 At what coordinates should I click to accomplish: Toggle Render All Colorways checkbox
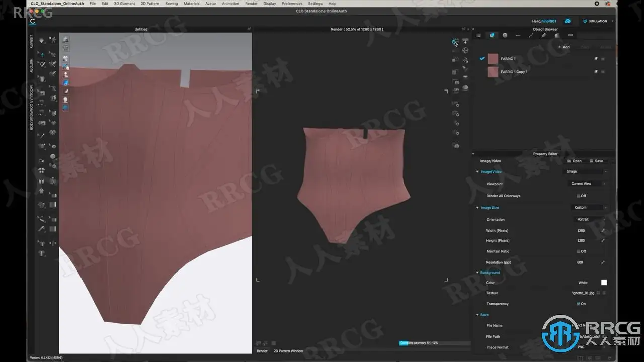pos(579,196)
